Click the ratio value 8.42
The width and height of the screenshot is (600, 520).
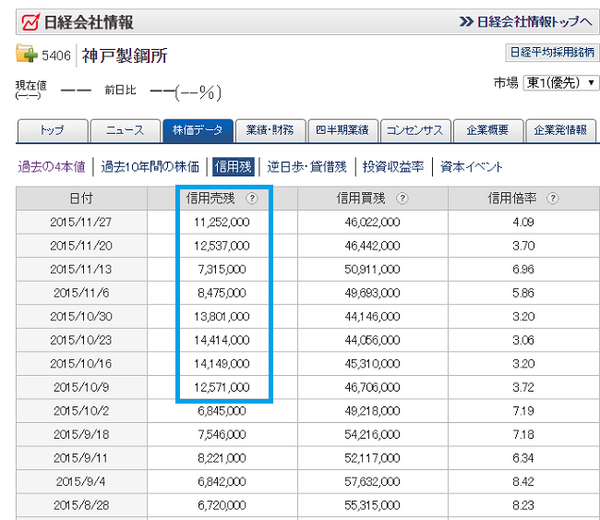click(523, 482)
